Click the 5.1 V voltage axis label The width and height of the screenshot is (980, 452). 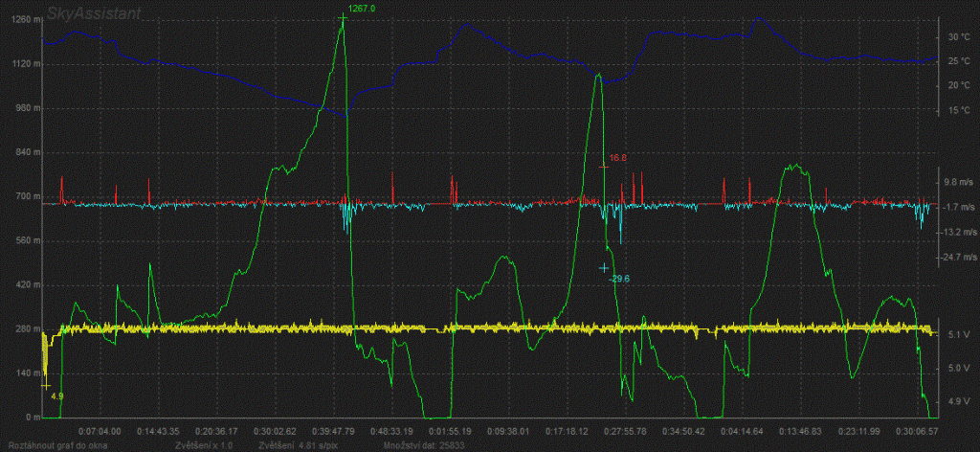pos(957,335)
